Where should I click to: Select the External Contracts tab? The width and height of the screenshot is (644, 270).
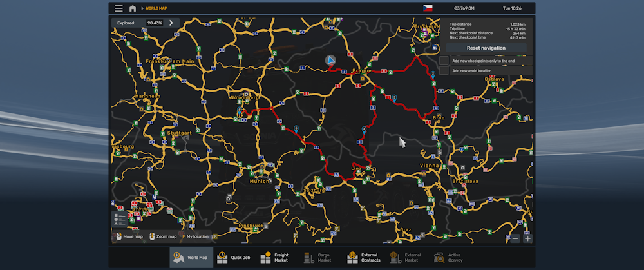[363, 258]
